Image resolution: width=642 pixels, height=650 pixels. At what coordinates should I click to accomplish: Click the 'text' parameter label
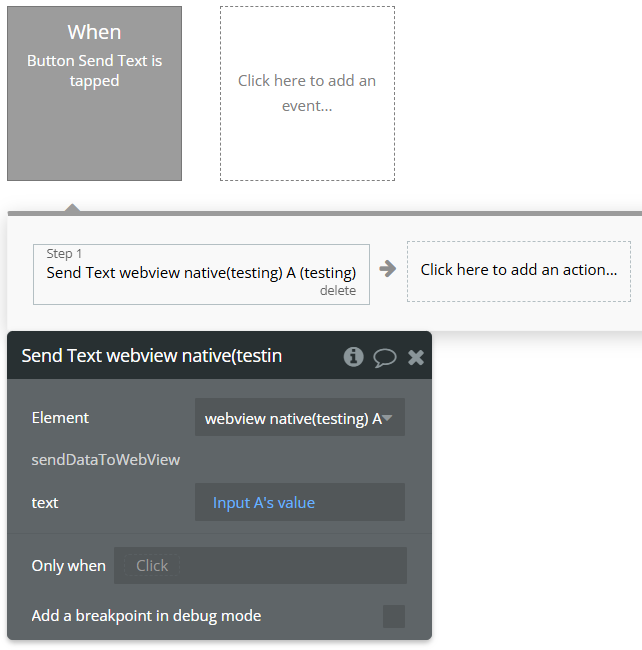(45, 502)
